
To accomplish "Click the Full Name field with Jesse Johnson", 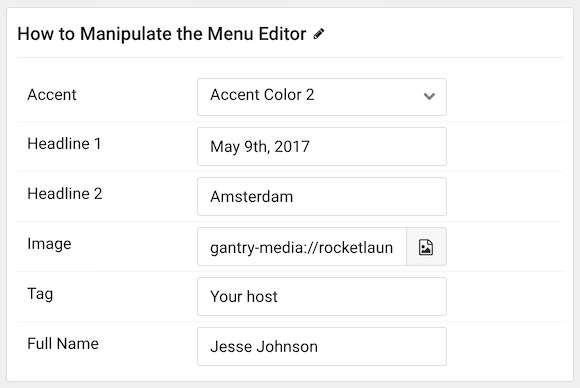I will tap(322, 347).
